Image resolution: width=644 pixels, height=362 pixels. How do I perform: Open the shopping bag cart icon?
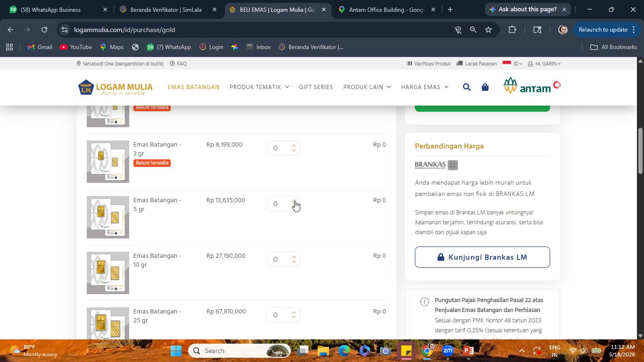pyautogui.click(x=485, y=87)
